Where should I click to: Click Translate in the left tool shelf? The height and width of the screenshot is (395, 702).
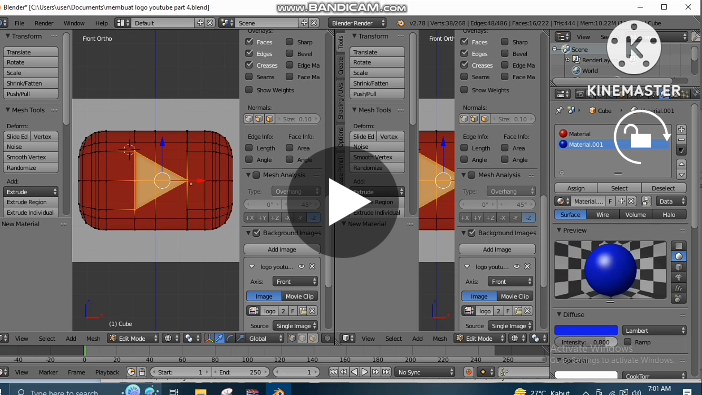31,52
